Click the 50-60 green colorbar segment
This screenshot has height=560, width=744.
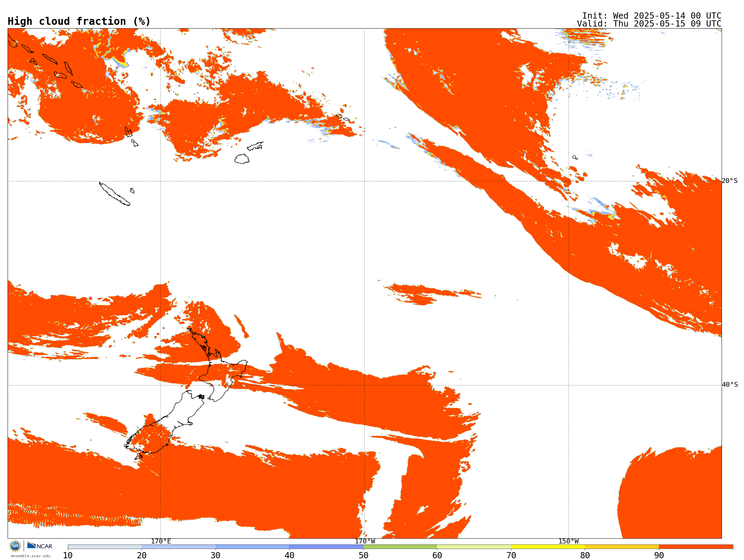pos(400,547)
